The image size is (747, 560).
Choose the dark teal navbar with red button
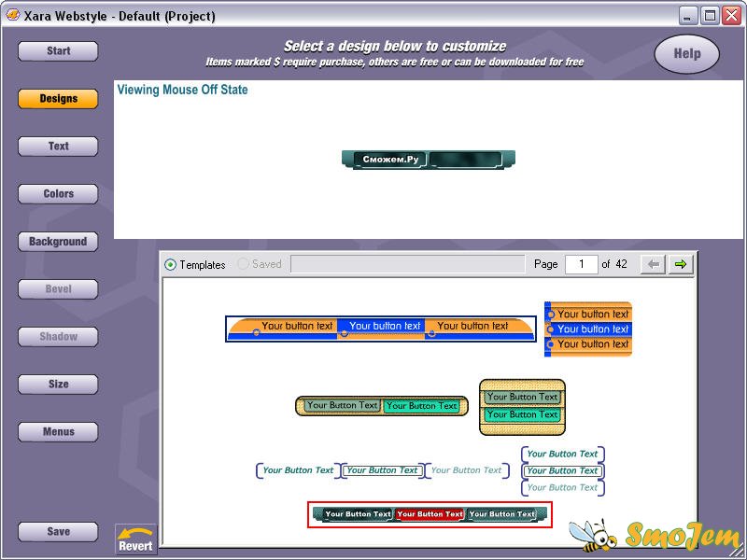430,514
